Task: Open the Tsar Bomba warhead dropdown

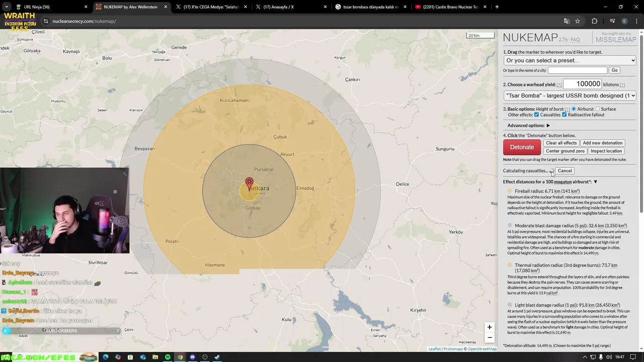Action: [570, 96]
